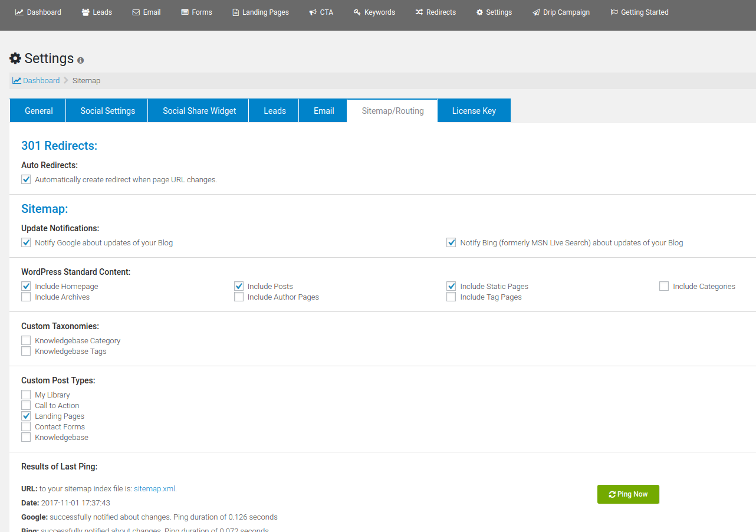This screenshot has width=756, height=532.
Task: Open the Landing Pages document icon
Action: click(x=236, y=12)
